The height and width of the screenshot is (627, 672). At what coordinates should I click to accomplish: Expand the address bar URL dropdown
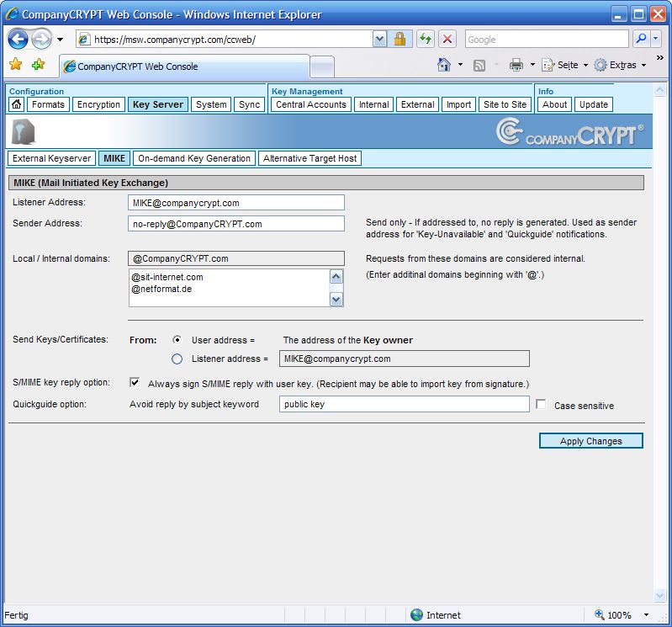click(x=379, y=40)
